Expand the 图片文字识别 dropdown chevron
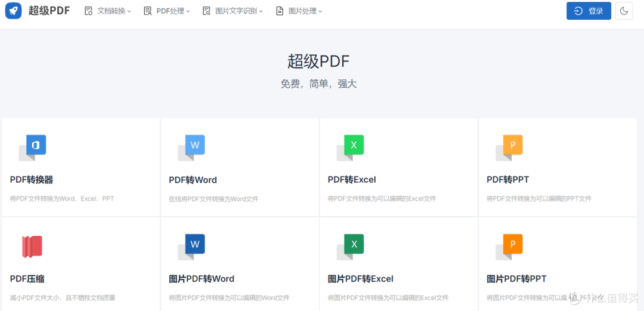The image size is (644, 311). click(261, 11)
